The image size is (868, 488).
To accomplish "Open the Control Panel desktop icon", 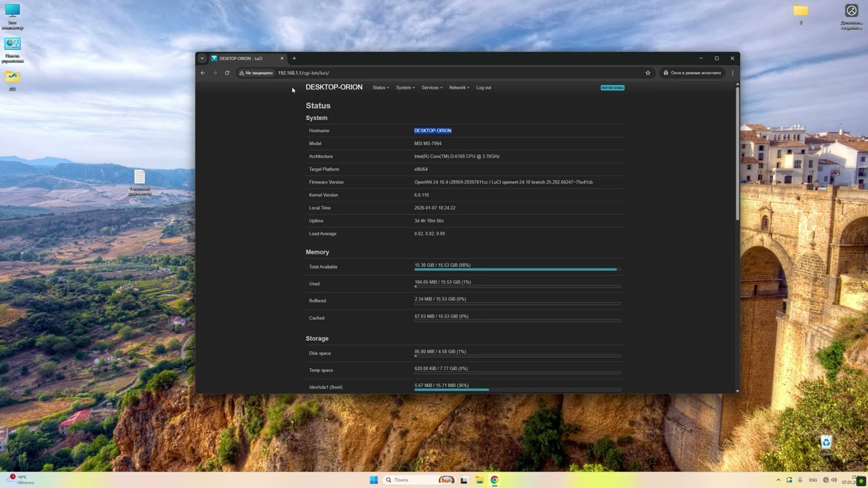I will (12, 50).
